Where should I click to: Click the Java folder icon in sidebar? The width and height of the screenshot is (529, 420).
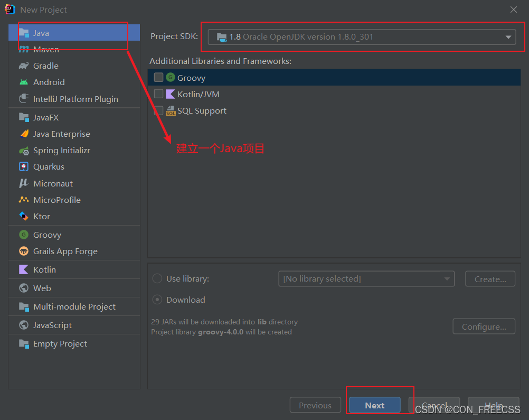point(24,33)
